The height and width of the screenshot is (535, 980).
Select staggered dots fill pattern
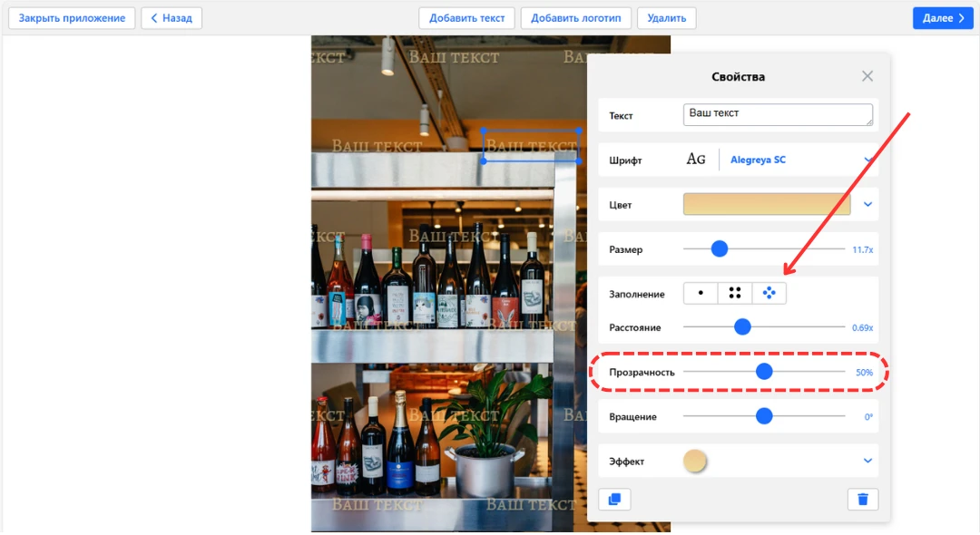coord(769,293)
